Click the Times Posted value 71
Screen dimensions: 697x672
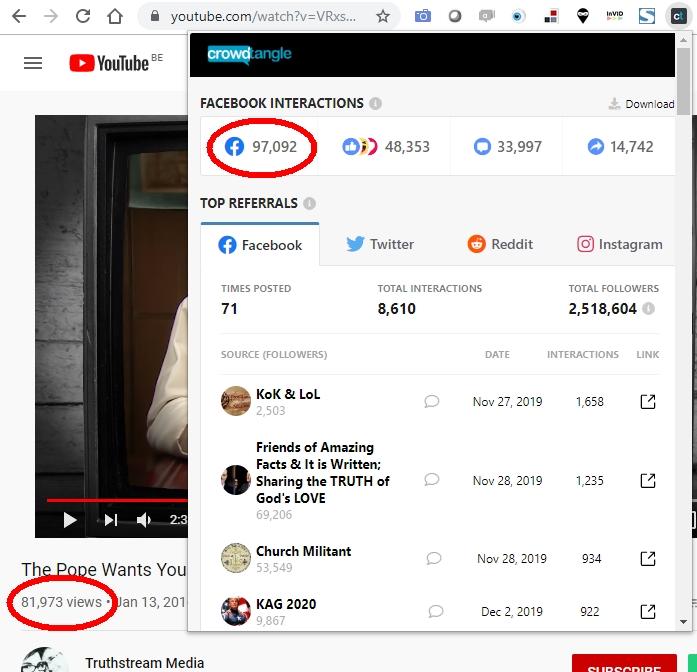point(229,308)
